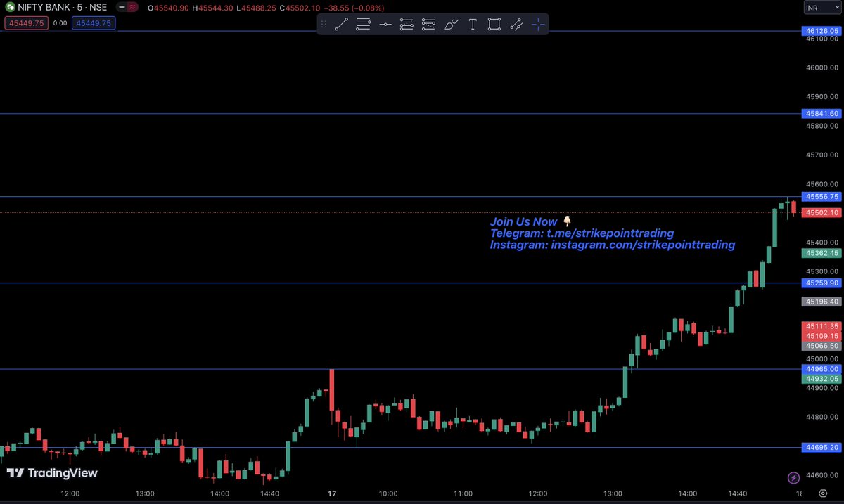Select the Cross cursor tool

(x=538, y=24)
